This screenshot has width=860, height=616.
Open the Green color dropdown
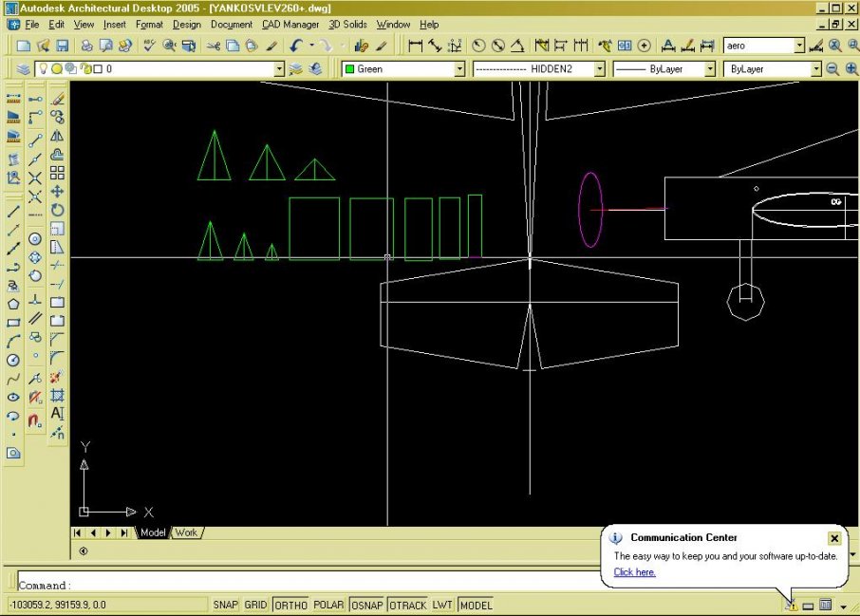point(459,69)
